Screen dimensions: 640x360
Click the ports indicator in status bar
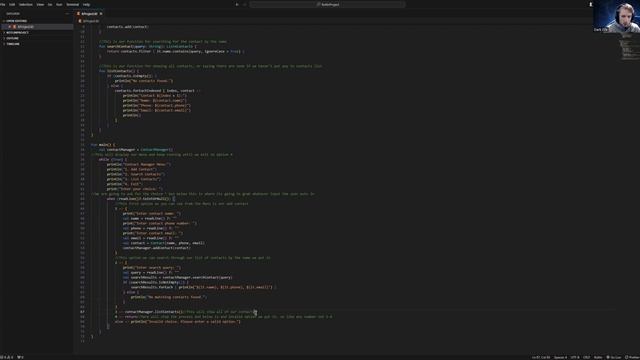tap(20, 358)
